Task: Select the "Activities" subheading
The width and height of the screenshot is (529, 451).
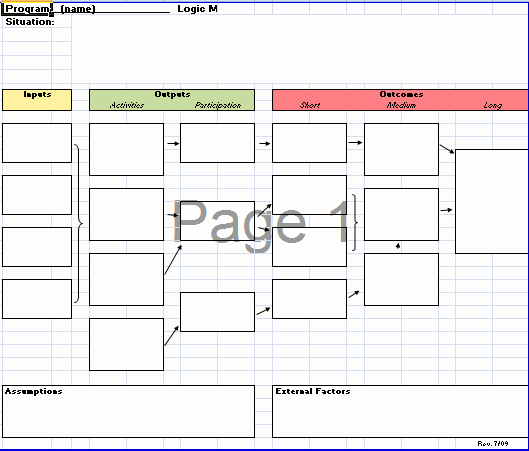Action: pos(127,105)
